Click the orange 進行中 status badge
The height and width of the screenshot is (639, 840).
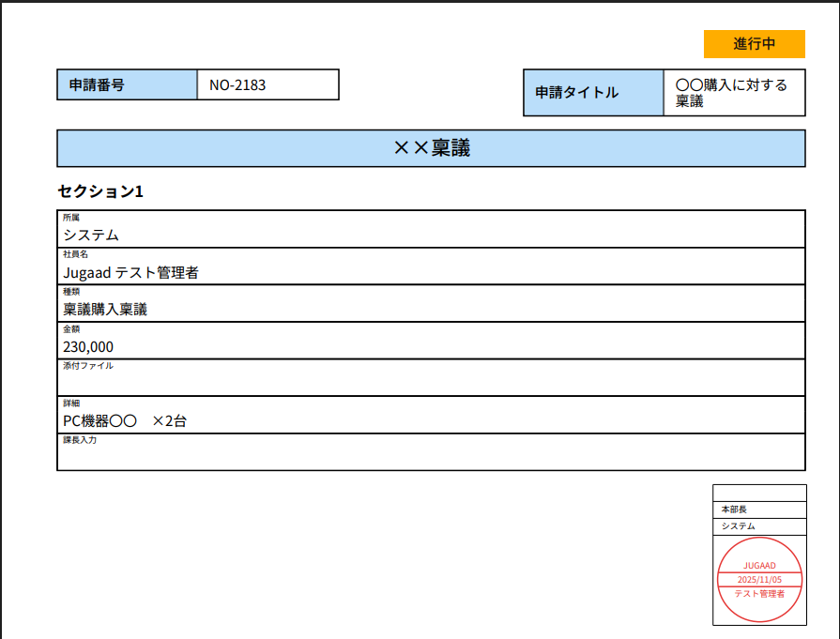754,44
